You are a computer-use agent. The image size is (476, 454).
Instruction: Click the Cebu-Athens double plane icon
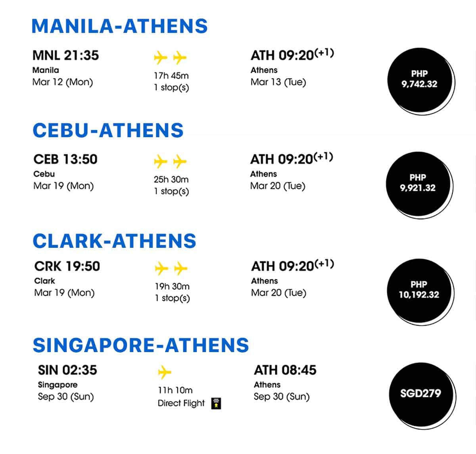(x=170, y=162)
